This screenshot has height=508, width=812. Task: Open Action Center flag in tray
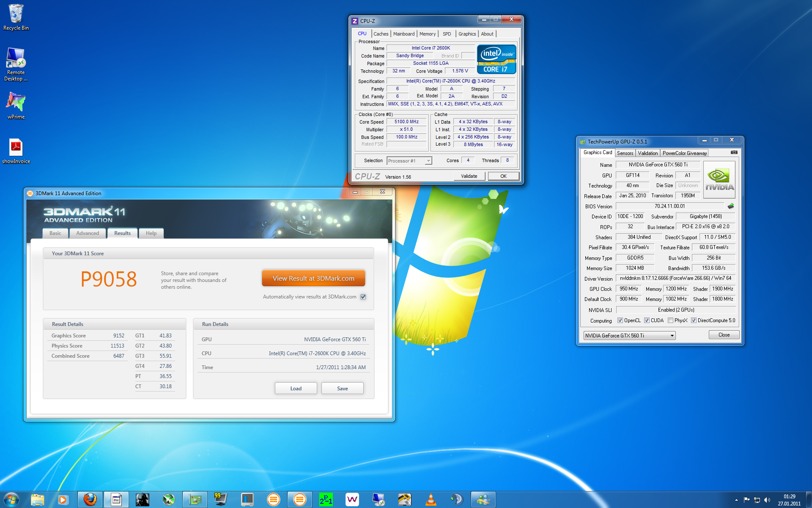coord(746,500)
